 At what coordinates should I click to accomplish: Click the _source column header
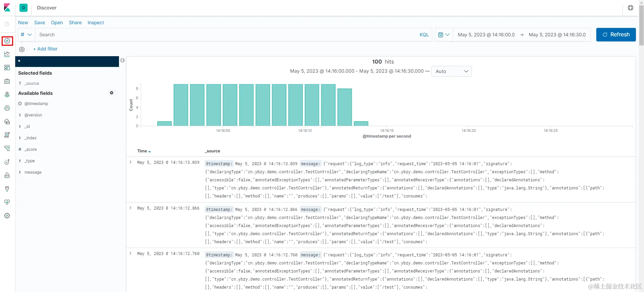(212, 151)
